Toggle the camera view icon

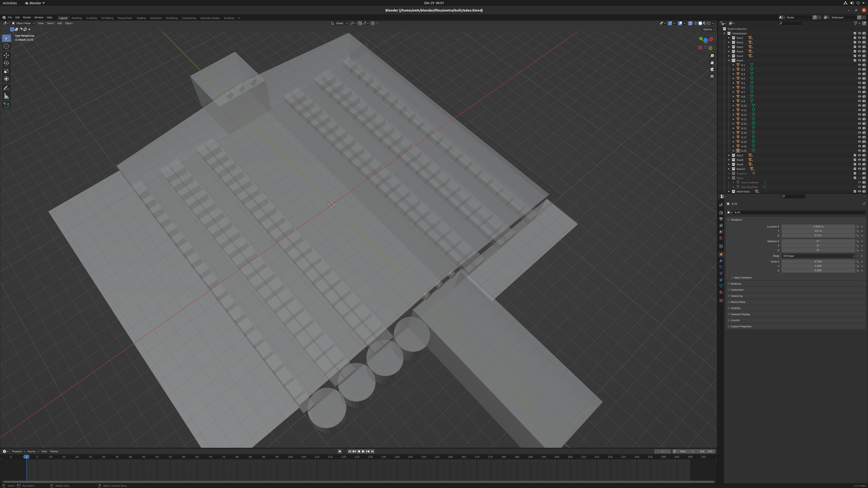click(x=712, y=69)
